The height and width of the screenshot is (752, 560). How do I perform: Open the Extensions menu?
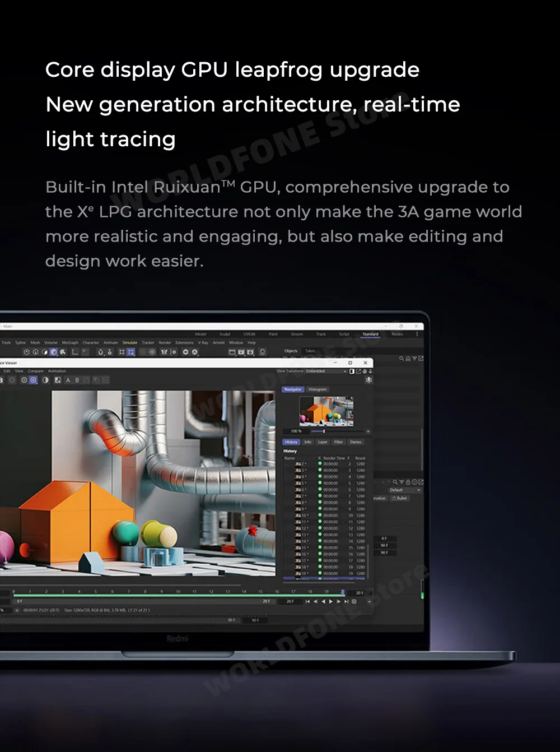click(x=184, y=342)
